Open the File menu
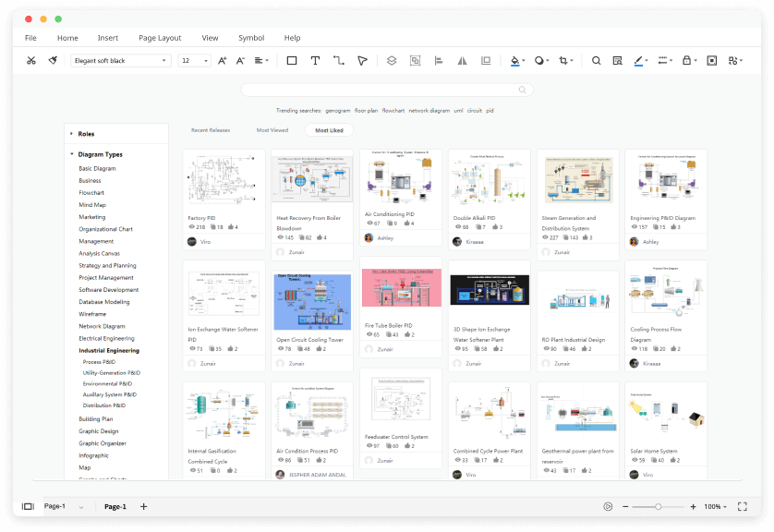Image resolution: width=774 pixels, height=532 pixels. (x=30, y=38)
